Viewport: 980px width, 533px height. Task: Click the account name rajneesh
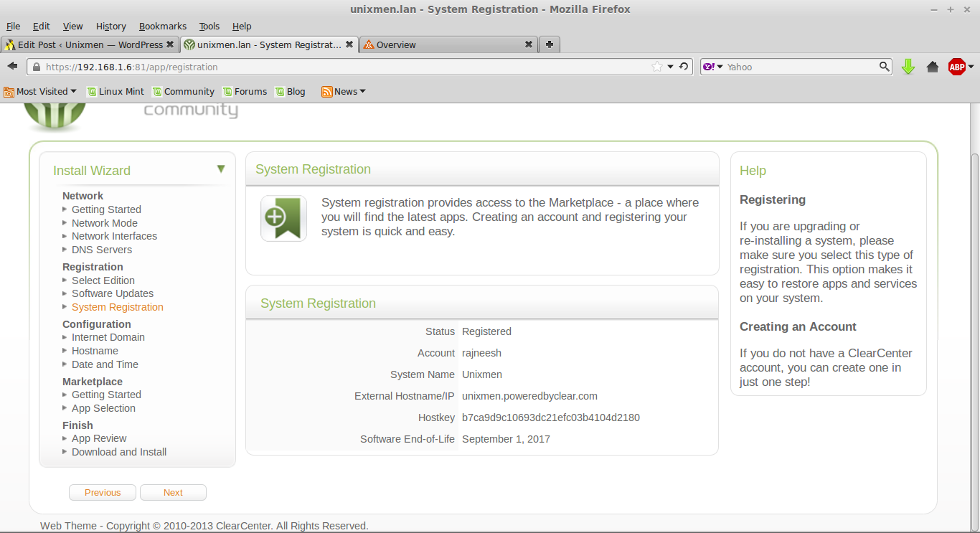[x=481, y=353]
